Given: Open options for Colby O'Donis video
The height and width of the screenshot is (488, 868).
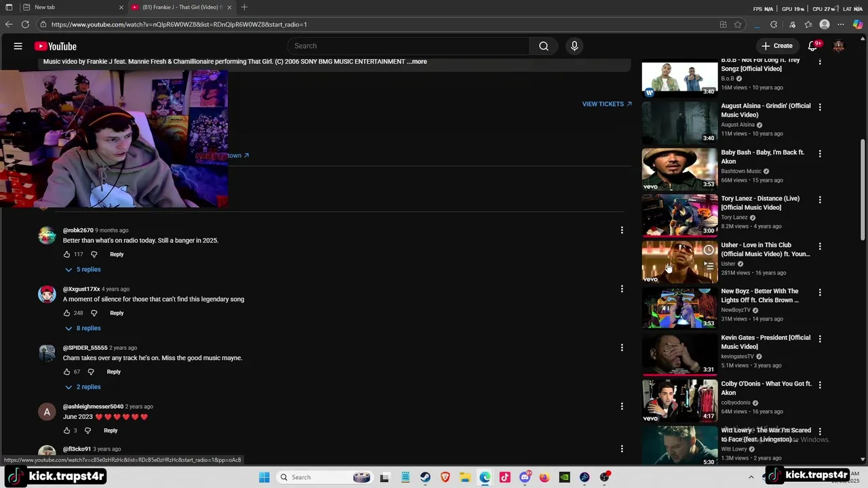Looking at the screenshot, I should coord(820,385).
